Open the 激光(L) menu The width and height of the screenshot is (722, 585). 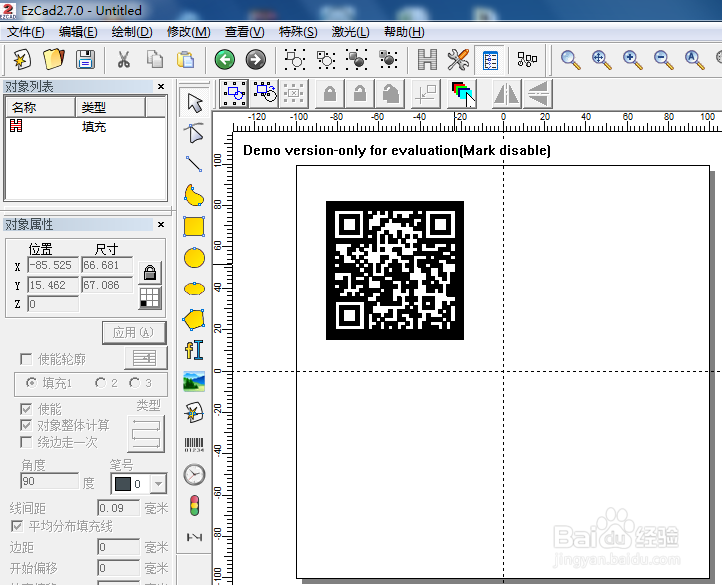(350, 32)
